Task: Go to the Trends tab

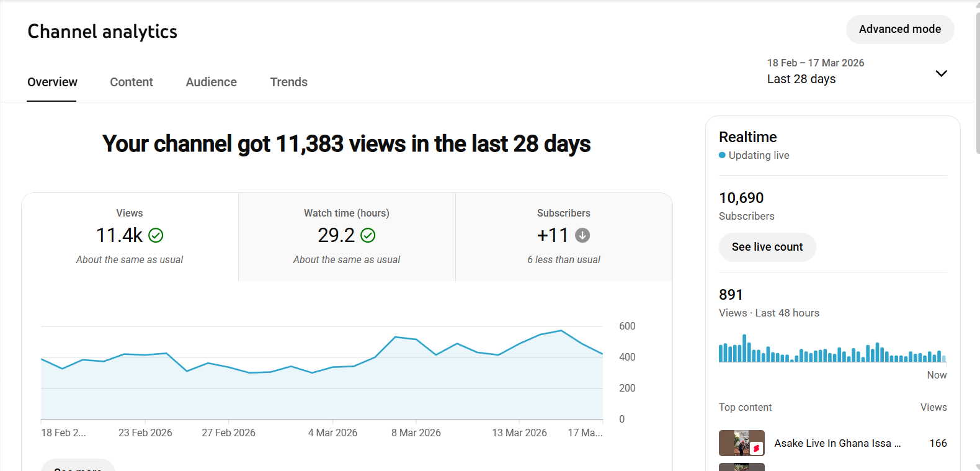Action: coord(288,82)
